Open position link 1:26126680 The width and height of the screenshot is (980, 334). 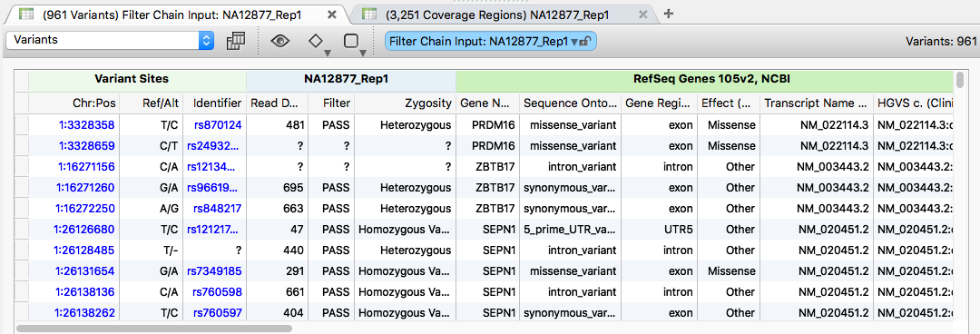click(x=85, y=230)
